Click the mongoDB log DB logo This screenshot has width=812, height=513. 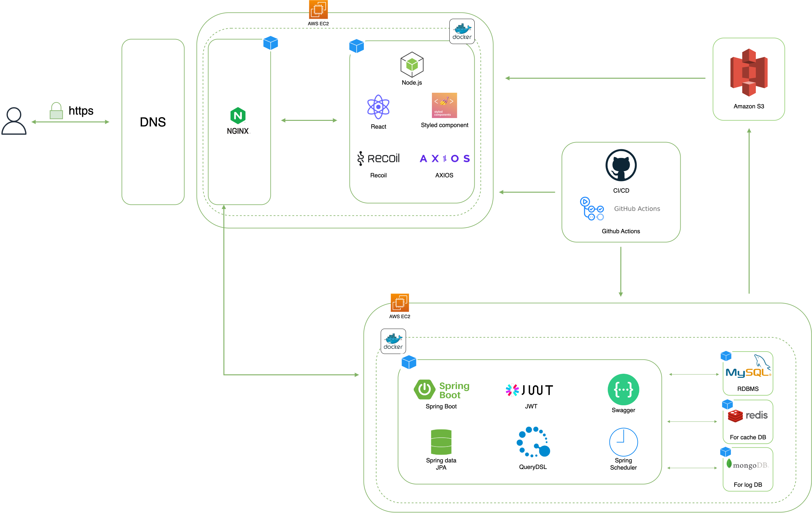[748, 465]
